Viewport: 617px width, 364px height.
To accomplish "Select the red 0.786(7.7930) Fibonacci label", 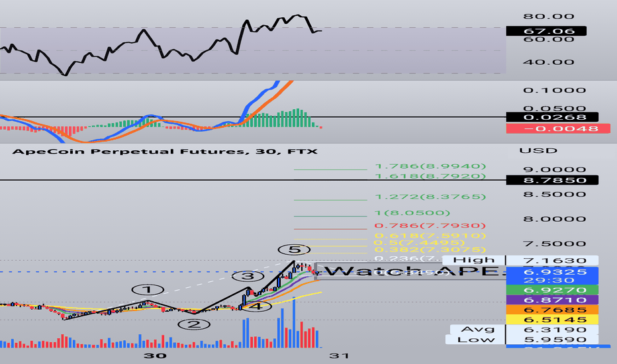I will [430, 226].
